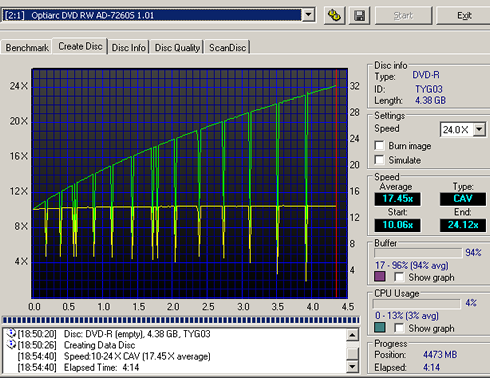Click the log scrollbar down arrow
Image resolution: width=490 pixels, height=378 pixels.
352,367
